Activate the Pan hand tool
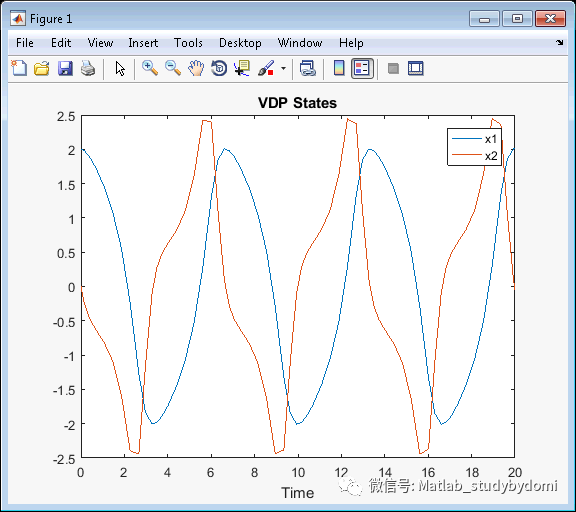576x512 pixels. (x=196, y=68)
